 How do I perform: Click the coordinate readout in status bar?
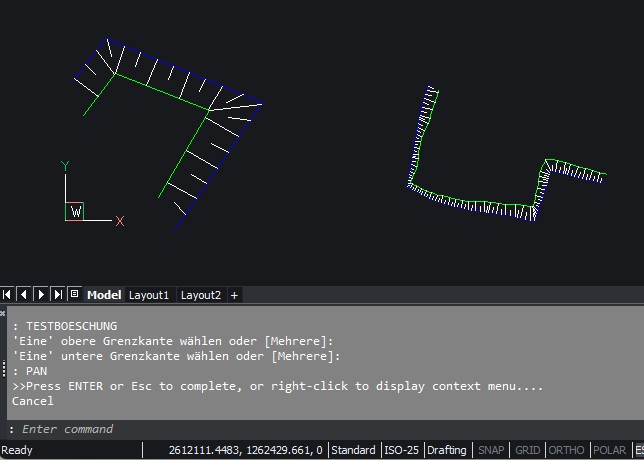coord(245,450)
